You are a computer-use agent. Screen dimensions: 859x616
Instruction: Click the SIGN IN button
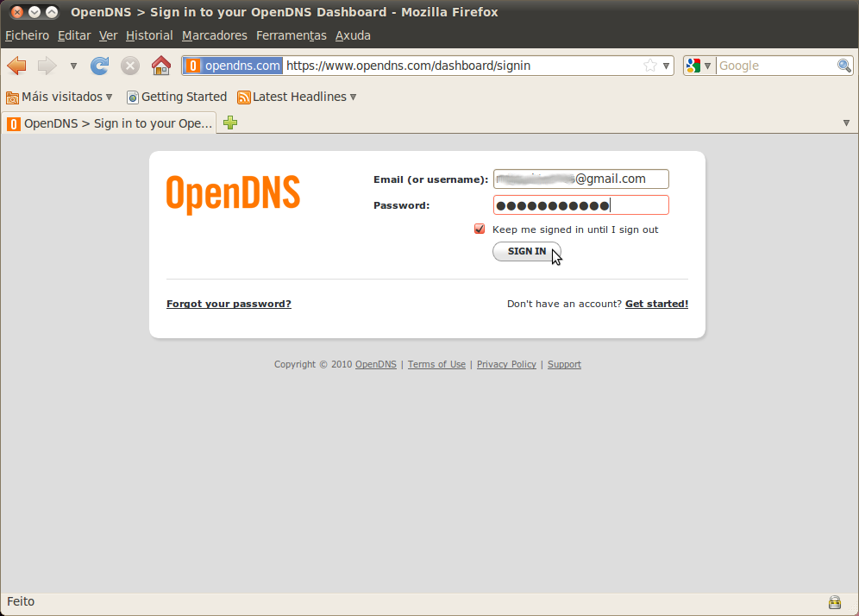tap(526, 252)
